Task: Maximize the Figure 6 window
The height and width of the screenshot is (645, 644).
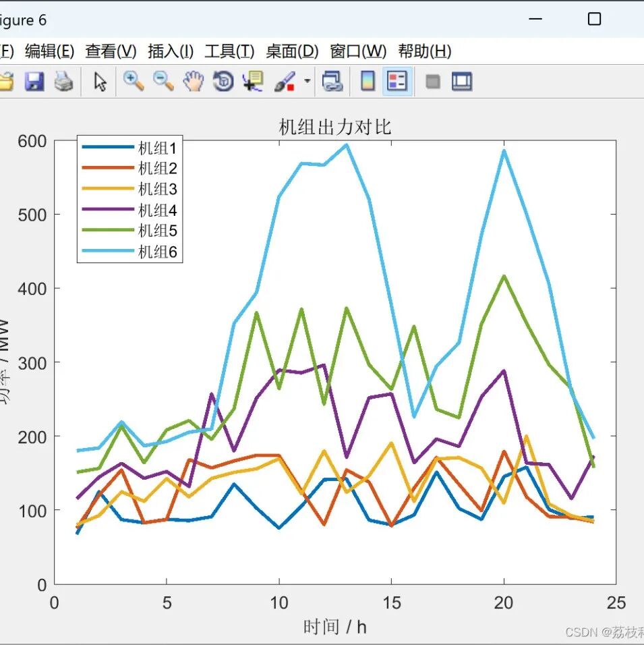Action: tap(594, 19)
